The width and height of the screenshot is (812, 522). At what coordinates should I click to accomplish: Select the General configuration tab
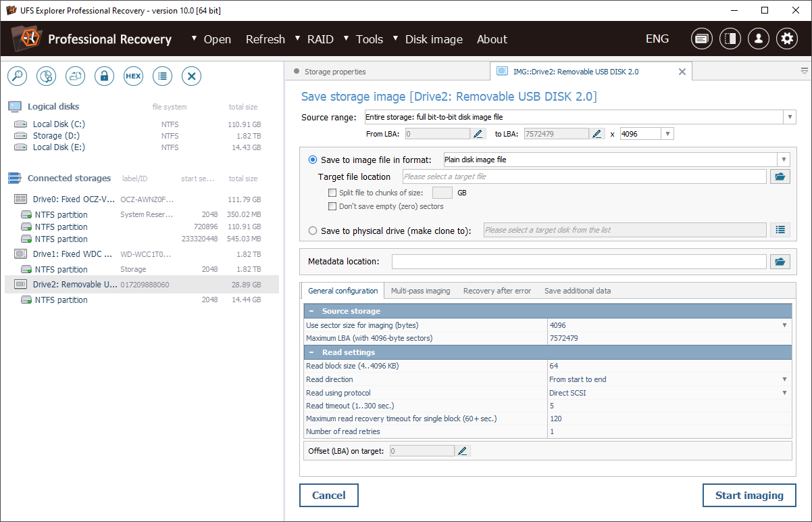[x=343, y=291]
